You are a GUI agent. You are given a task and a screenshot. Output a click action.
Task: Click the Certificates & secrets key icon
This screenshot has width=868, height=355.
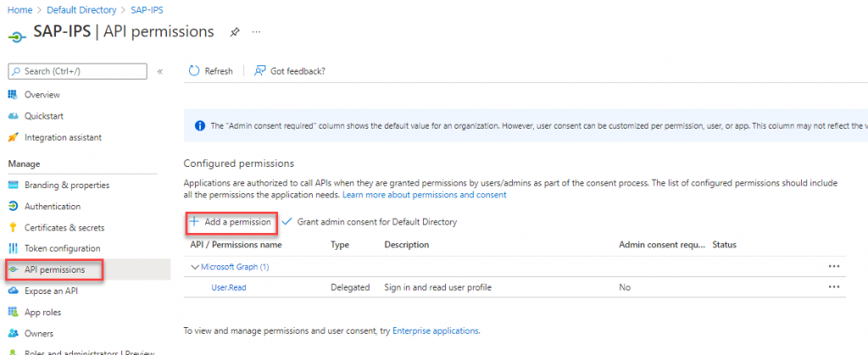[x=14, y=228]
